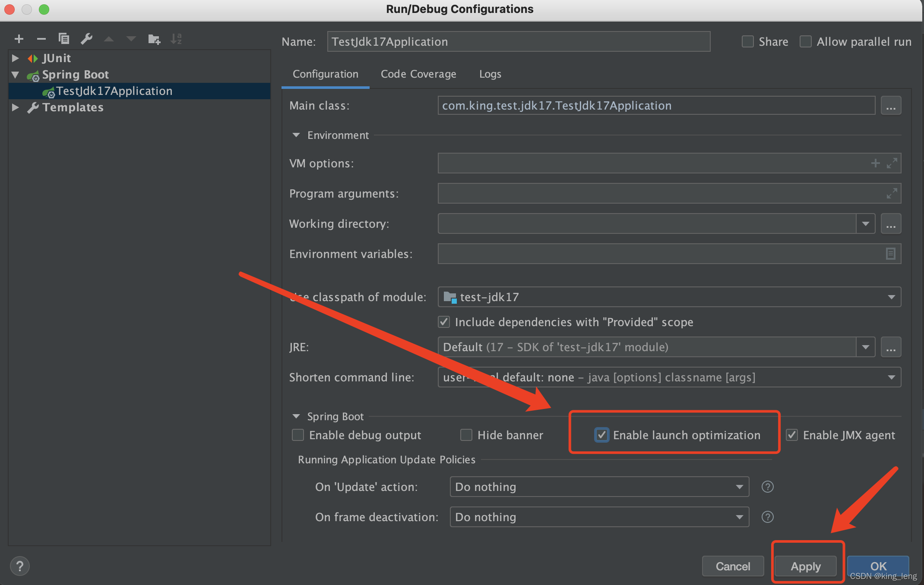Uncheck Include dependencies with "Provided" scope
Image resolution: width=924 pixels, height=585 pixels.
(x=444, y=322)
